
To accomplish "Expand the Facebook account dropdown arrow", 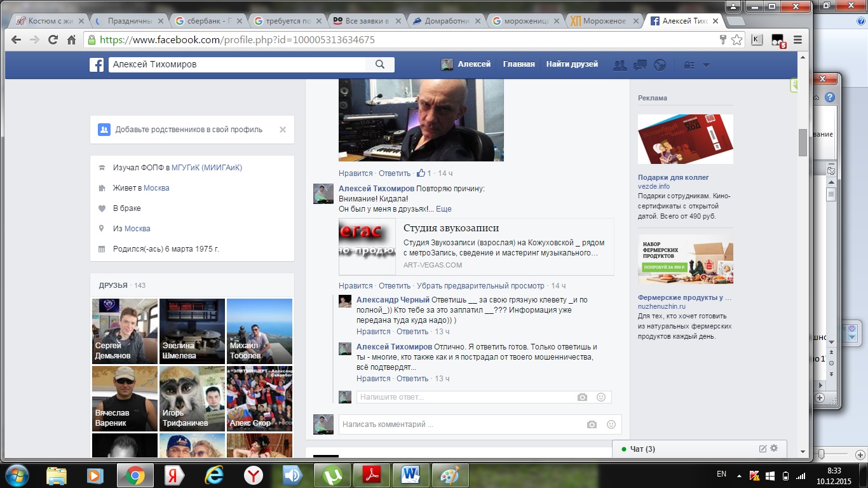I will 706,65.
